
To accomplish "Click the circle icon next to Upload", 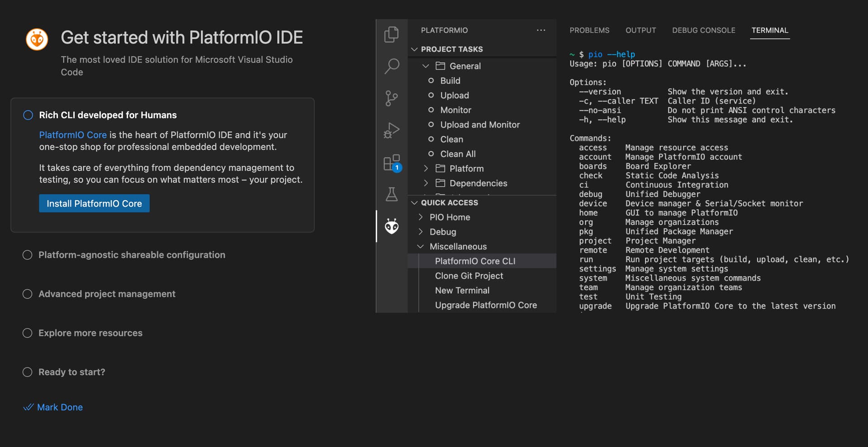I will [431, 95].
